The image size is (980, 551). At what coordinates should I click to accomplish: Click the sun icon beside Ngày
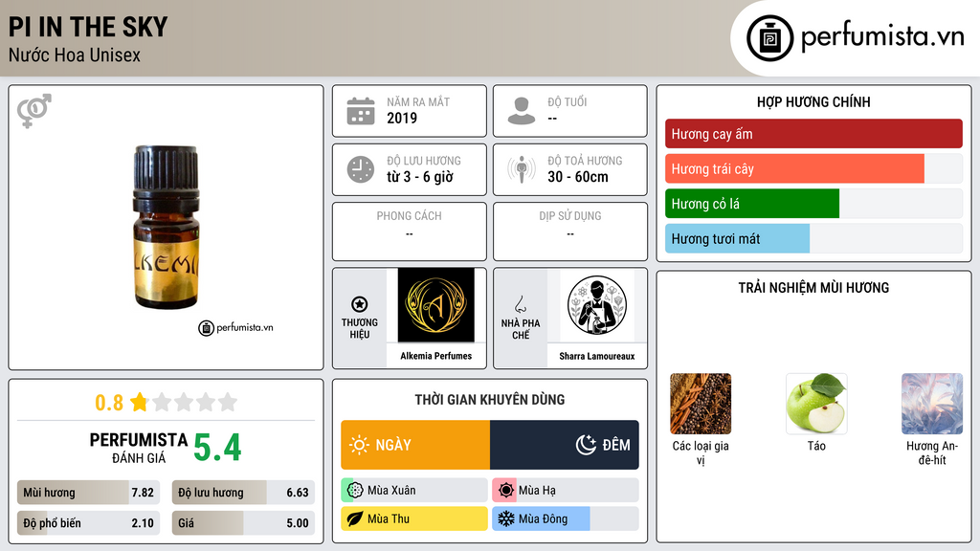(x=359, y=445)
